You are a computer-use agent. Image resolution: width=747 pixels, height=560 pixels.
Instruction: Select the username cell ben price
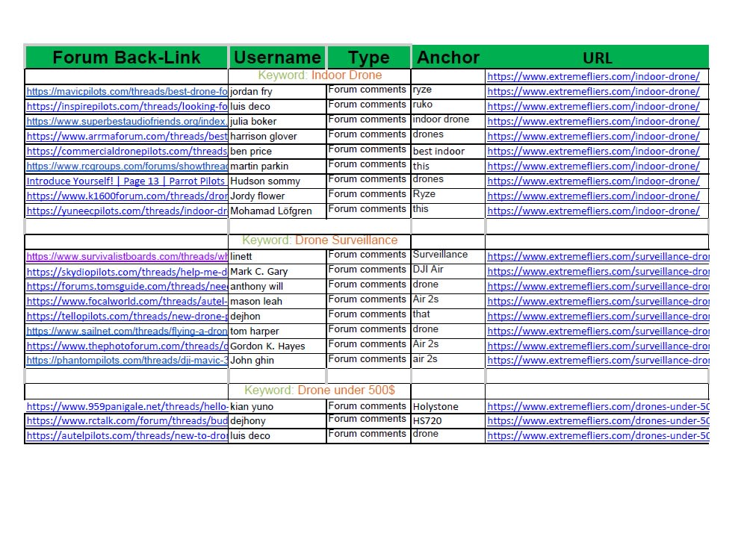(278, 151)
